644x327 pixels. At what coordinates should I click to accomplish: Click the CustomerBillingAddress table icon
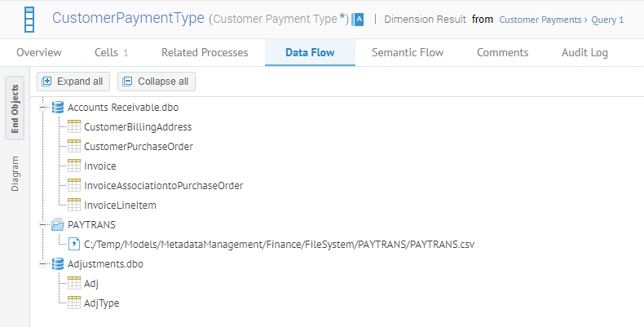coord(74,127)
